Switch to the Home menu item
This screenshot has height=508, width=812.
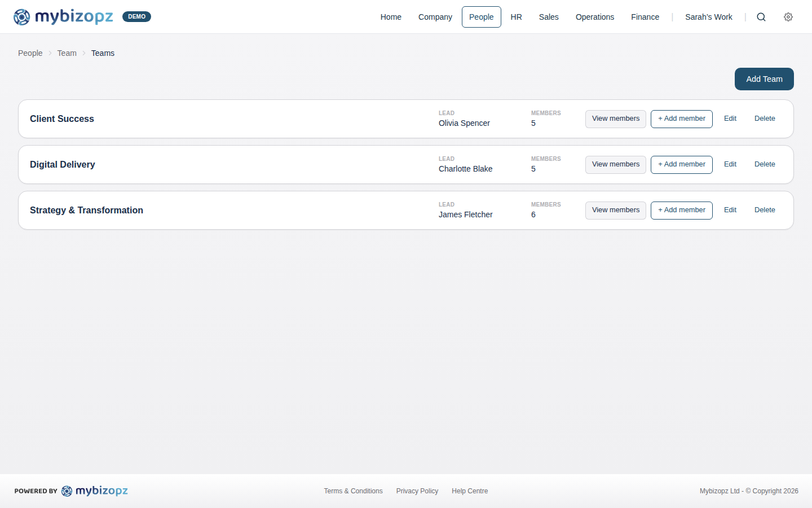pos(391,17)
